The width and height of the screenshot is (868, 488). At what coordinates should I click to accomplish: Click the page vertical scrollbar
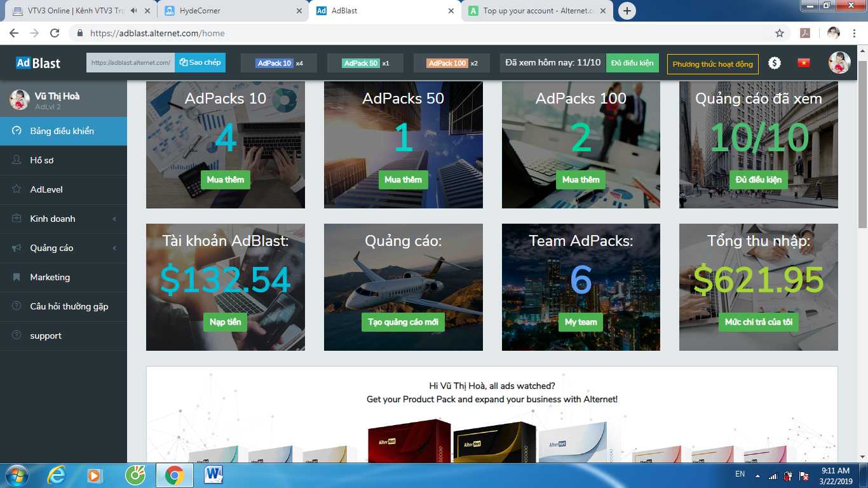pyautogui.click(x=862, y=146)
